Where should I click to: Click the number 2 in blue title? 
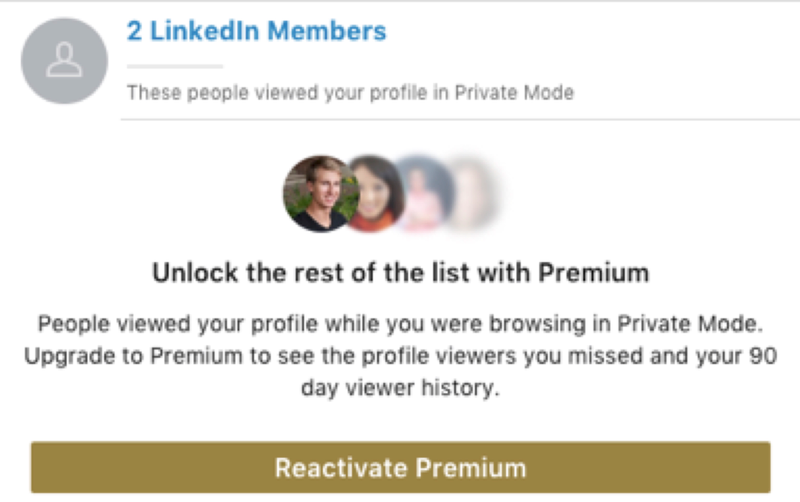point(134,31)
